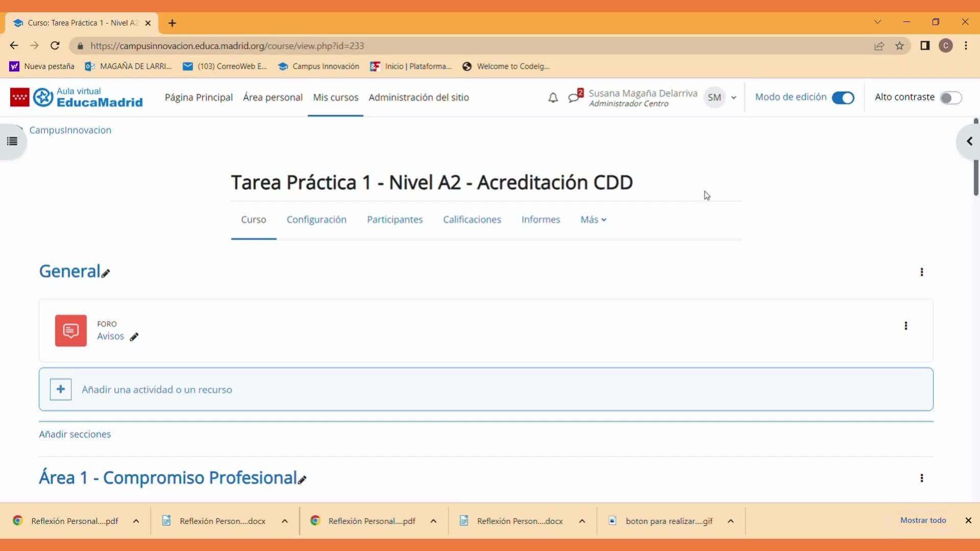Edit the Avisos forum title pencil

click(134, 337)
